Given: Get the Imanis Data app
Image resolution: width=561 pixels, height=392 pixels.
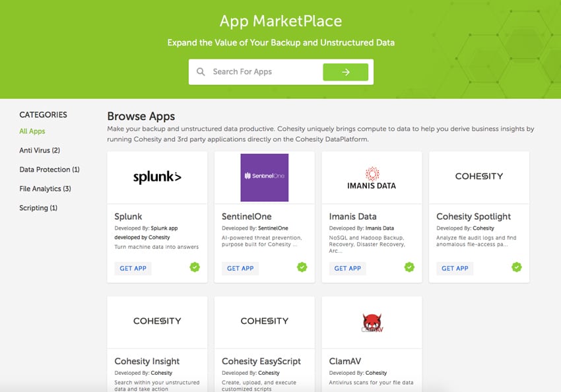Looking at the screenshot, I should (x=348, y=268).
